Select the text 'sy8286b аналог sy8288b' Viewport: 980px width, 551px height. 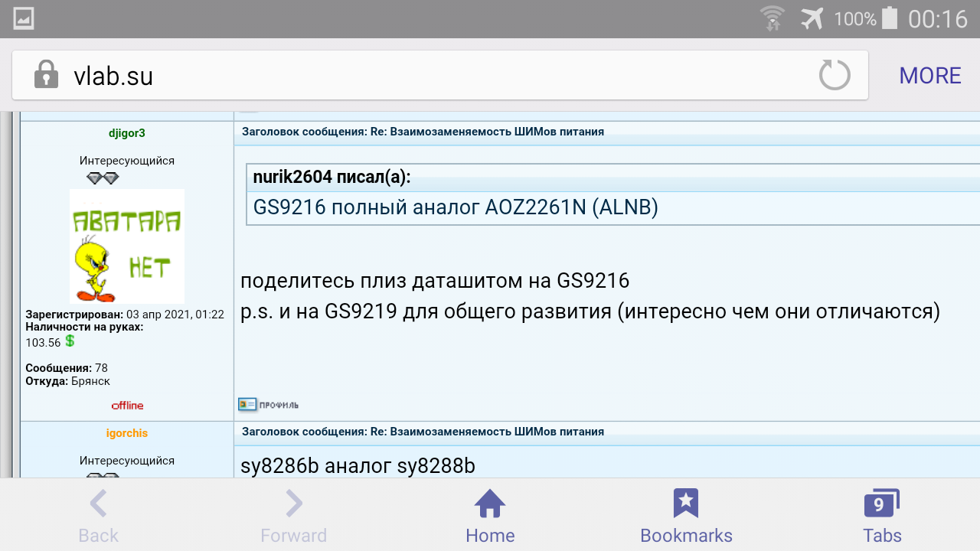point(358,466)
